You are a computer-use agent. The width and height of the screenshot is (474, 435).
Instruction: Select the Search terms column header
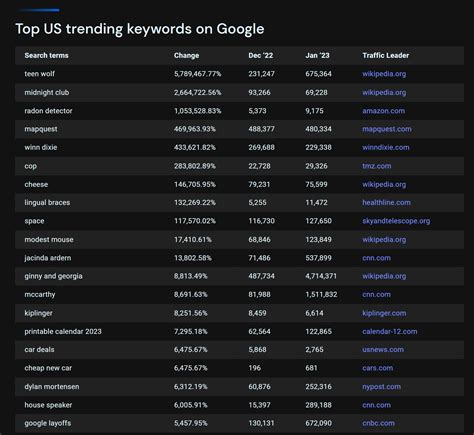pyautogui.click(x=46, y=55)
